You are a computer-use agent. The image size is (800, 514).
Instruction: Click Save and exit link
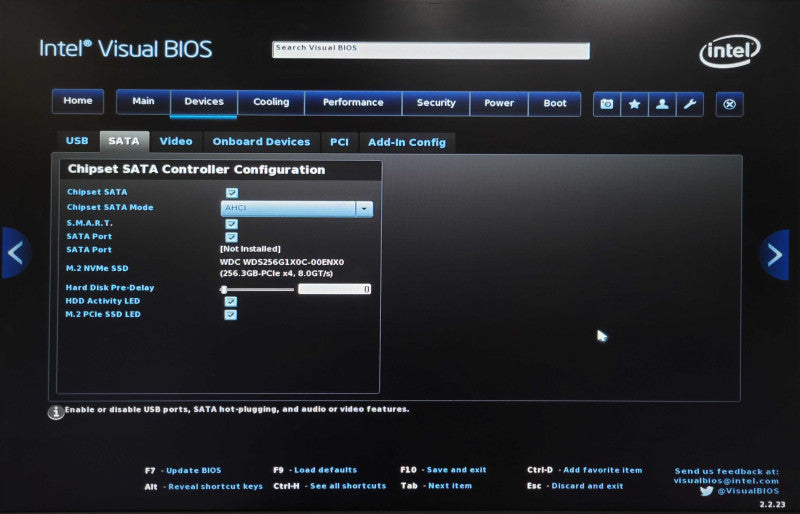click(x=457, y=470)
